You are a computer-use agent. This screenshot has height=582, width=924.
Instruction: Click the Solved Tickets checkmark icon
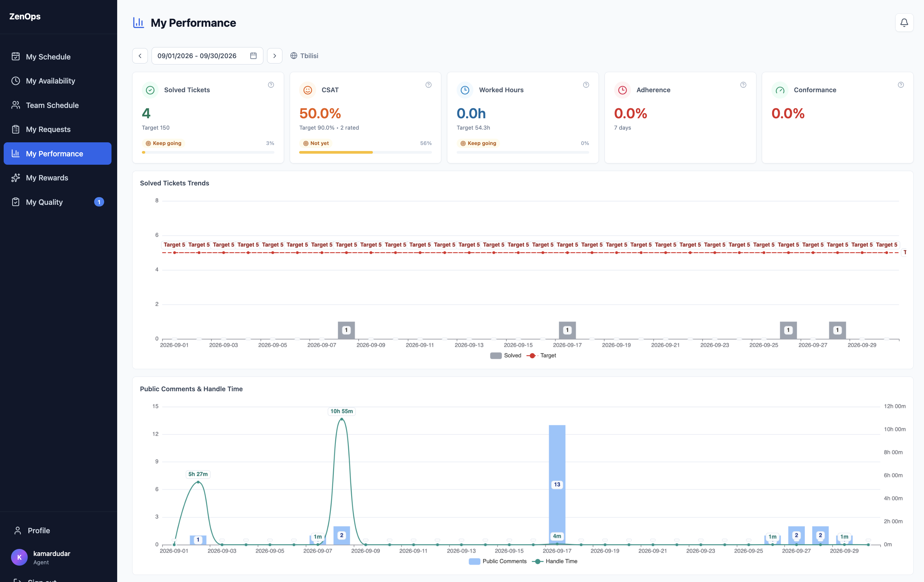coord(150,90)
